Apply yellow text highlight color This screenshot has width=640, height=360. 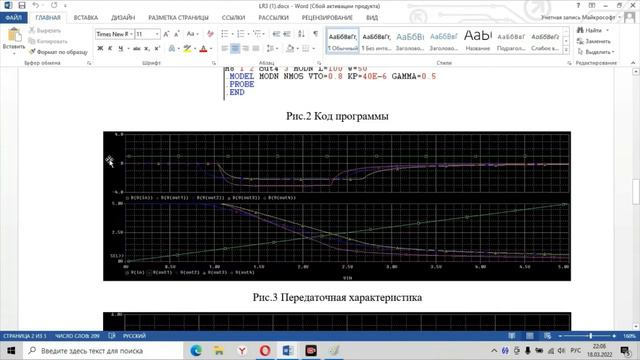187,49
